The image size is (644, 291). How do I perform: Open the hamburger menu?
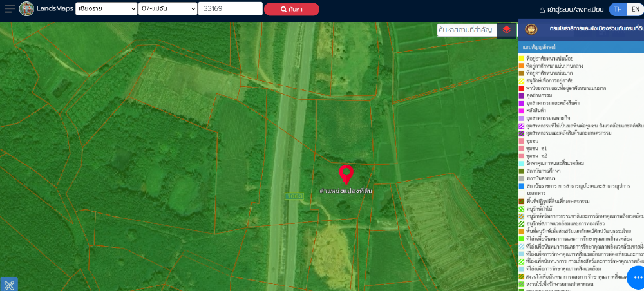pyautogui.click(x=10, y=8)
